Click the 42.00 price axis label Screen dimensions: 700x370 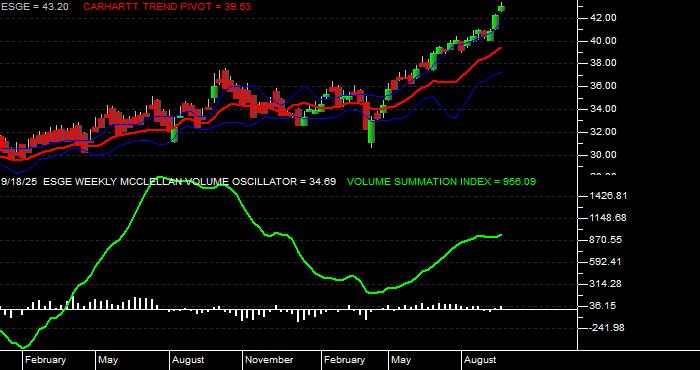(x=603, y=17)
